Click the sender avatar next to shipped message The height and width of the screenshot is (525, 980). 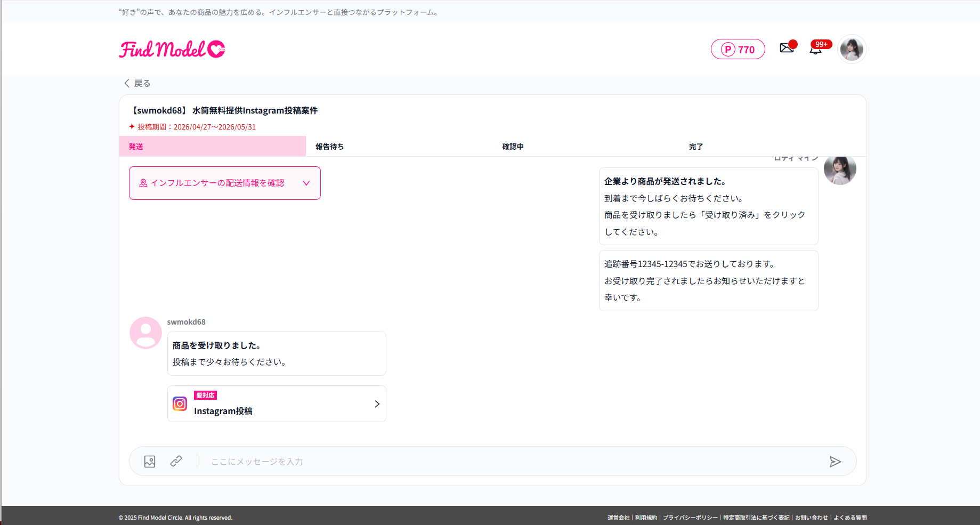tap(840, 169)
